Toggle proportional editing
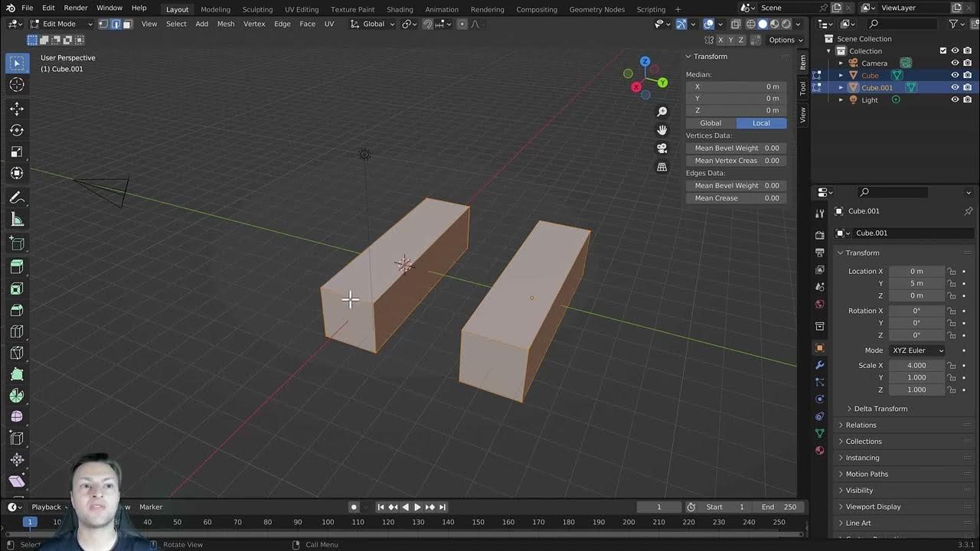Image resolution: width=980 pixels, height=551 pixels. click(x=462, y=24)
